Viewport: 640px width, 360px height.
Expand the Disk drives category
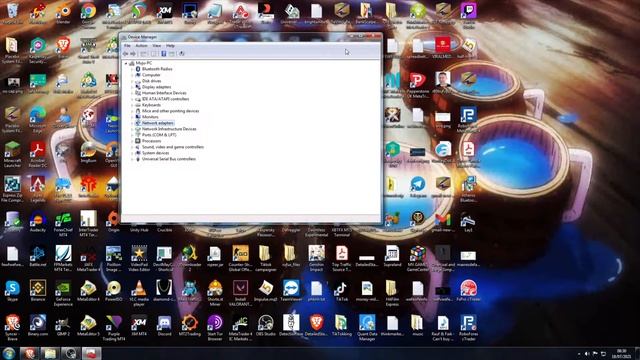(132, 81)
